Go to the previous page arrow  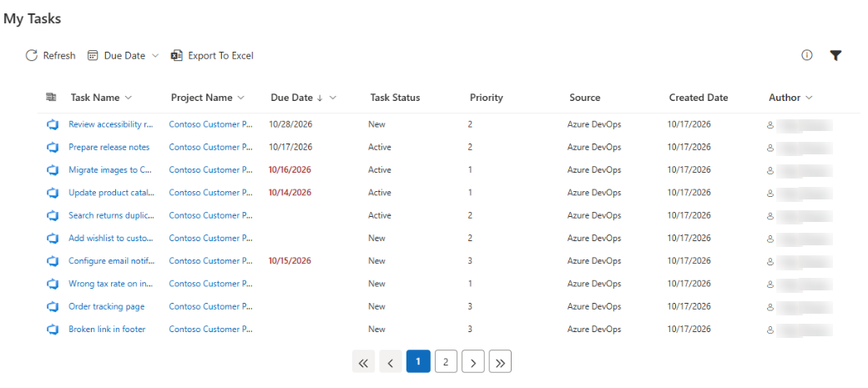tap(391, 361)
